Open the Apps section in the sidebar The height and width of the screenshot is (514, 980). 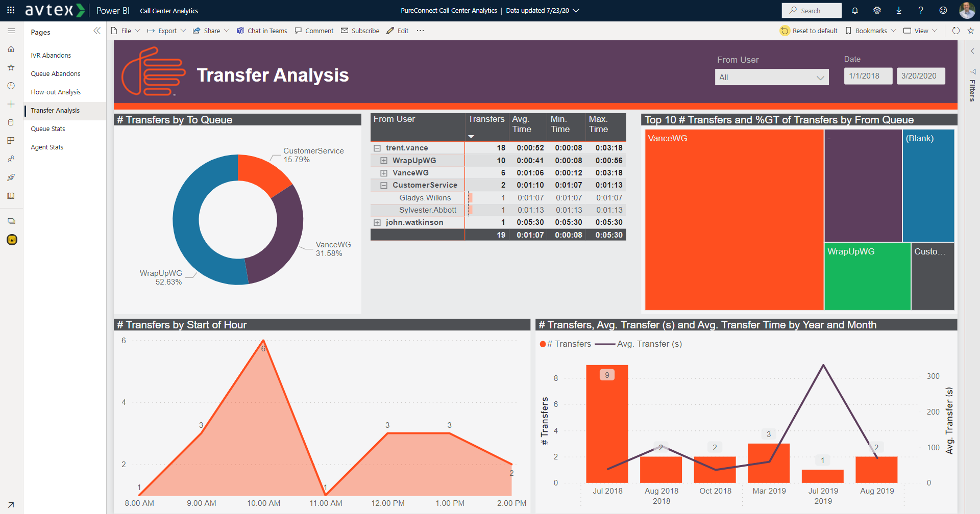coord(11,141)
